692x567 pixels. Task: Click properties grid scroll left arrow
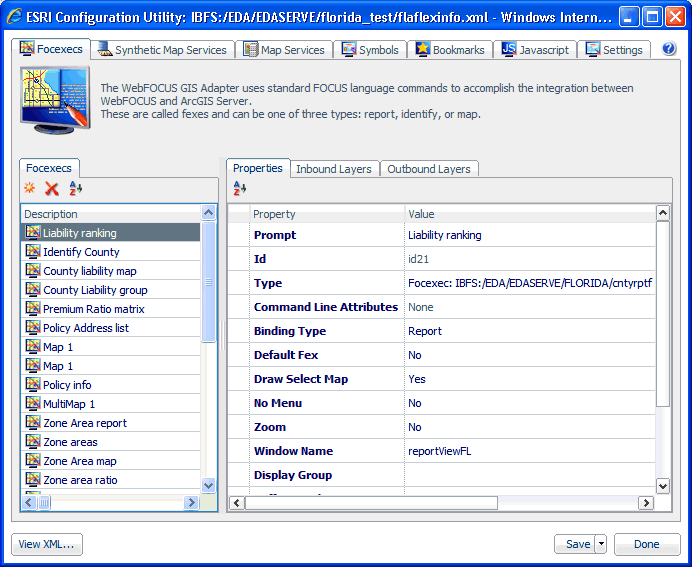point(237,502)
